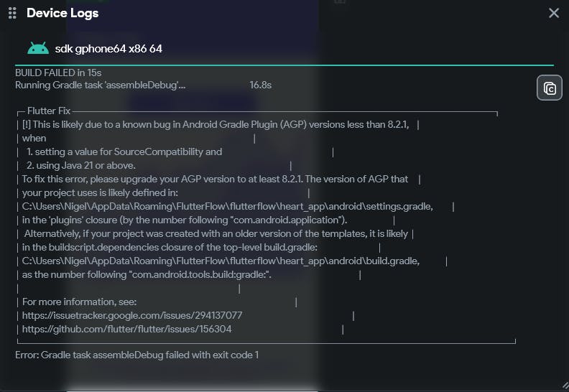The image size is (569, 392).
Task: Click the Device Logs panel title
Action: 63,13
